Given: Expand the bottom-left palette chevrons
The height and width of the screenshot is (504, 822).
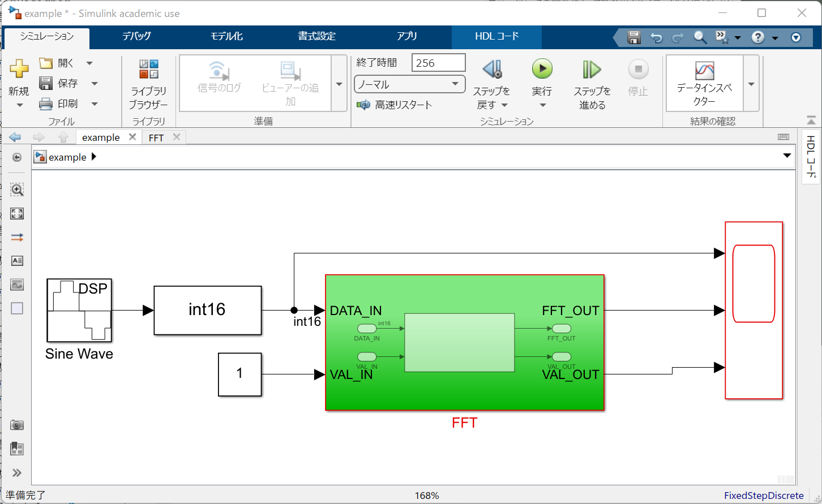Looking at the screenshot, I should tap(17, 473).
